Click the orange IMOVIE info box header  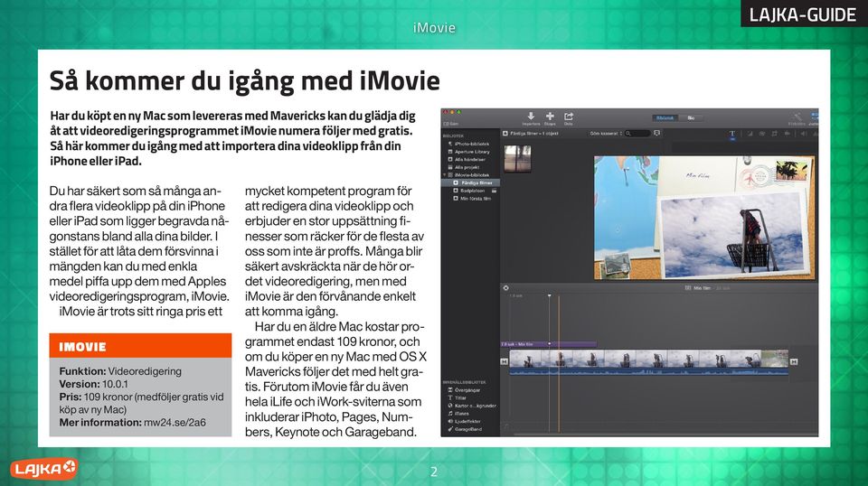(141, 346)
